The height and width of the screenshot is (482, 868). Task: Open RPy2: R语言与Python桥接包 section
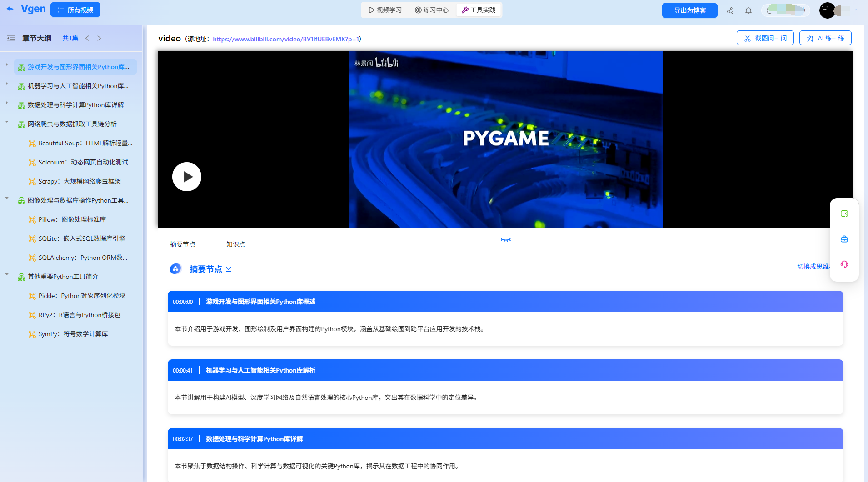point(81,315)
